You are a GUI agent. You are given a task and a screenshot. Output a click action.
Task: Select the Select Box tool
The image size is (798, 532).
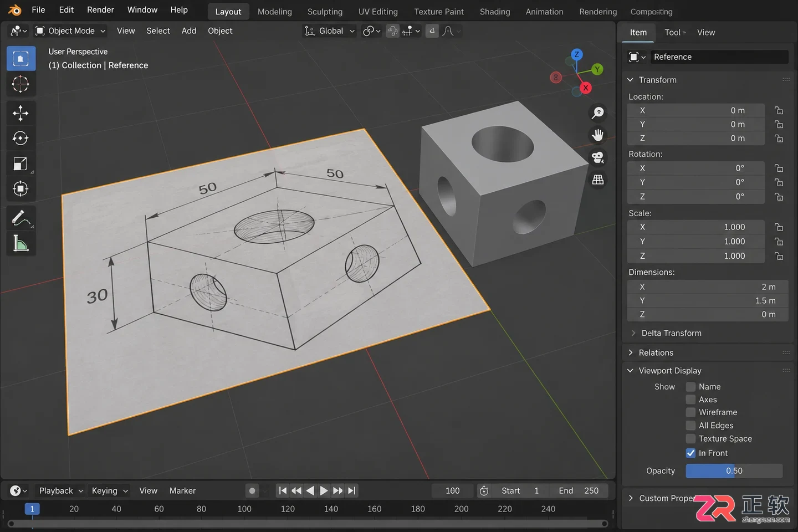click(x=21, y=59)
